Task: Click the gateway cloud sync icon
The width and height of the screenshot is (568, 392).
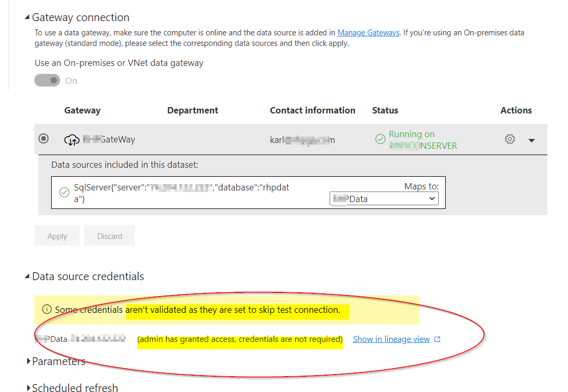Action: [x=72, y=140]
